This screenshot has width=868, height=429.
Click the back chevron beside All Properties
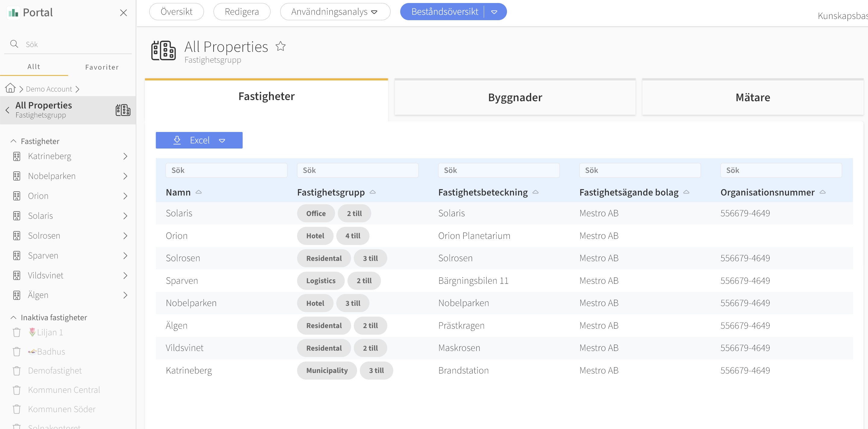coord(8,110)
